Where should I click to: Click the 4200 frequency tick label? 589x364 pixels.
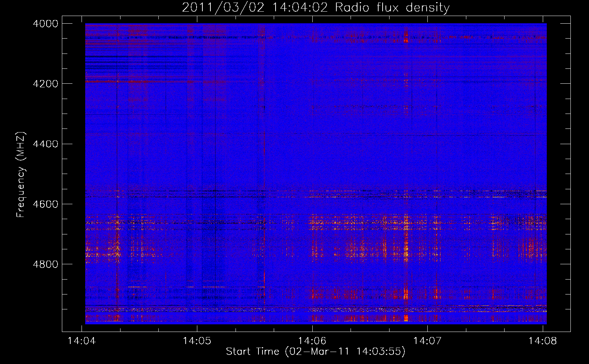45,84
